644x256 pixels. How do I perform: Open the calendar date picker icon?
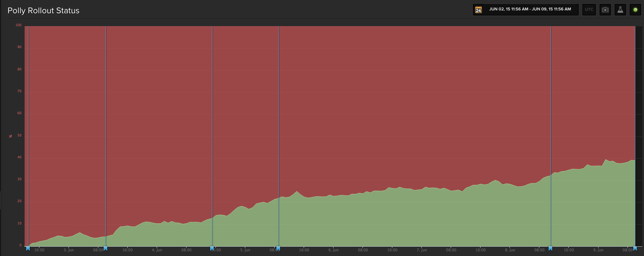click(478, 10)
